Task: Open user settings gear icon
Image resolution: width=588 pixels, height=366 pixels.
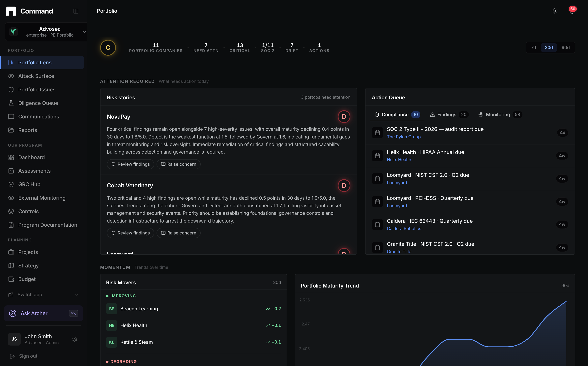Action: [75, 339]
